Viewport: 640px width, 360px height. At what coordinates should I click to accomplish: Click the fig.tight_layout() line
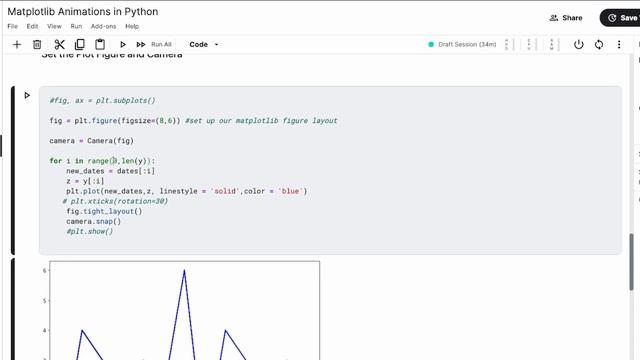104,211
